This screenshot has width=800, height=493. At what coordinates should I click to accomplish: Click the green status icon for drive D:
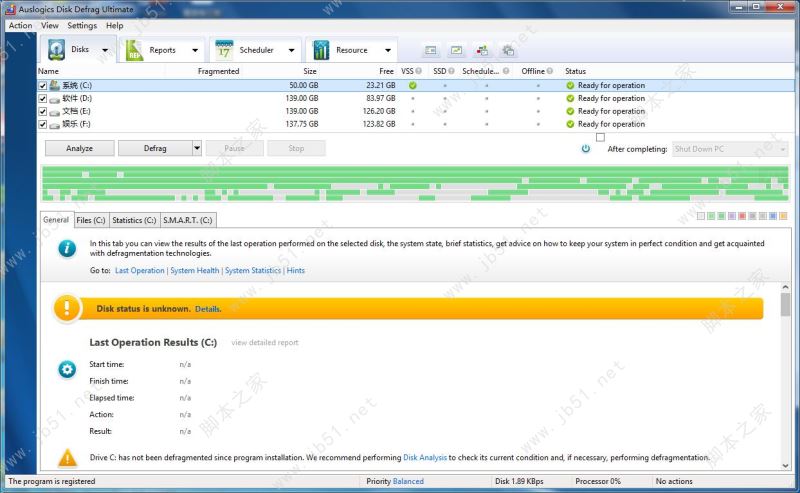pos(570,98)
